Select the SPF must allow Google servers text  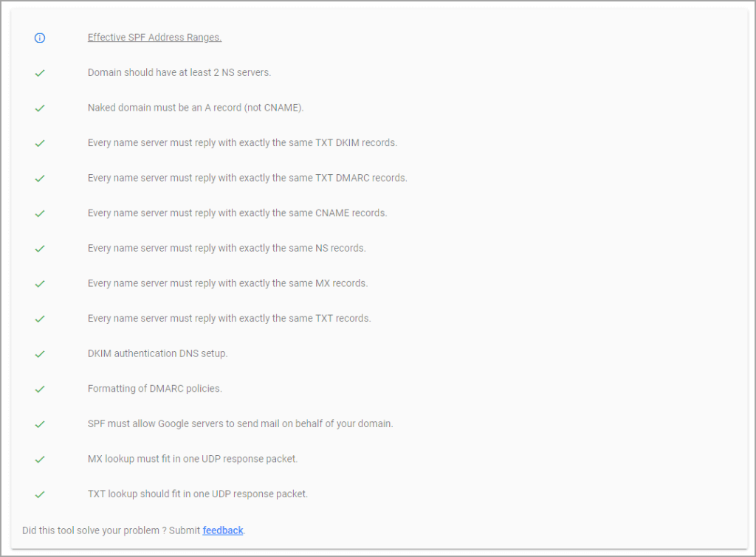[x=240, y=424]
